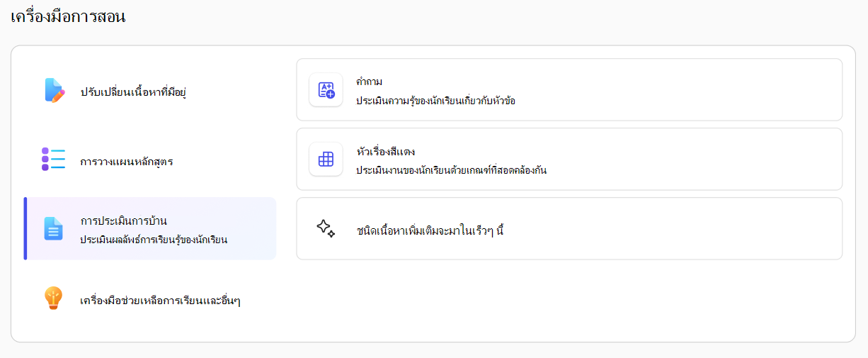This screenshot has width=868, height=358.
Task: Click the purple list icon for การวางแผนหลักสูตร
Action: click(54, 160)
